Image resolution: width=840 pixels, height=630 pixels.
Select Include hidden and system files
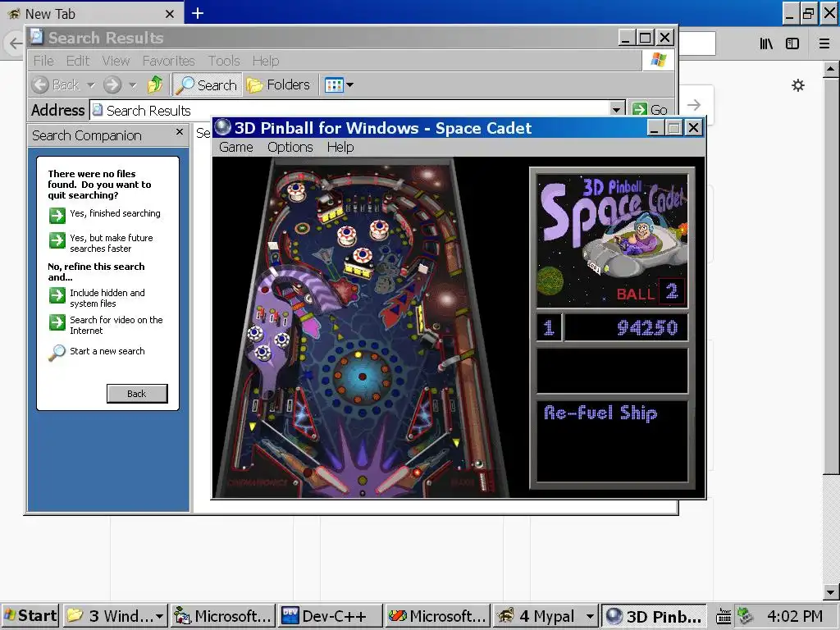point(107,298)
